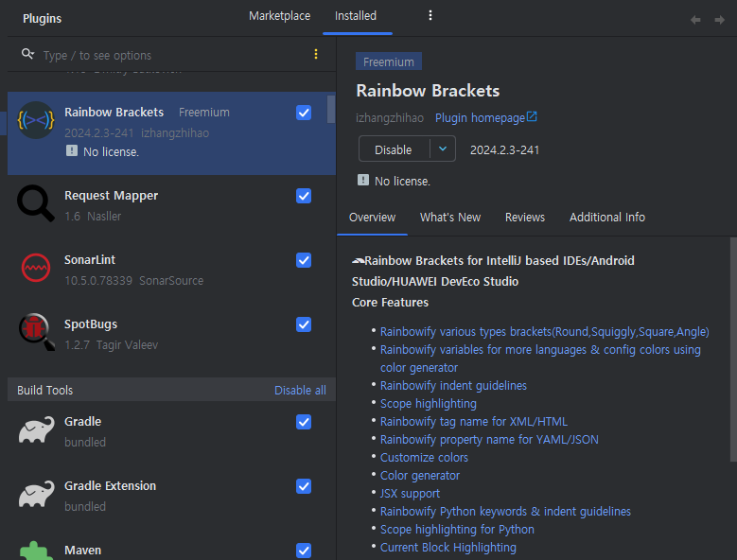Uncheck SonarLint plugin checkbox
The image size is (737, 560).
[x=304, y=260]
